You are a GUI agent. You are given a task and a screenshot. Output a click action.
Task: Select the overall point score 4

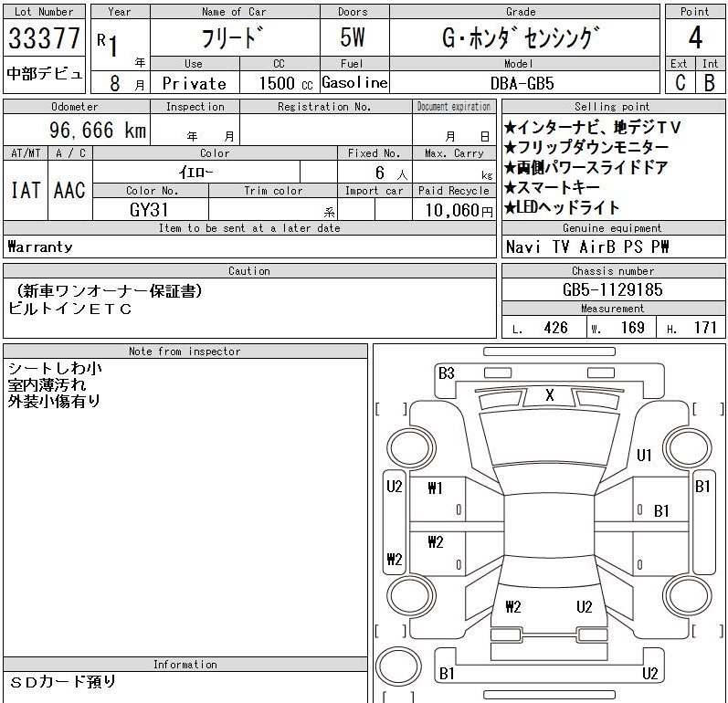coord(695,37)
